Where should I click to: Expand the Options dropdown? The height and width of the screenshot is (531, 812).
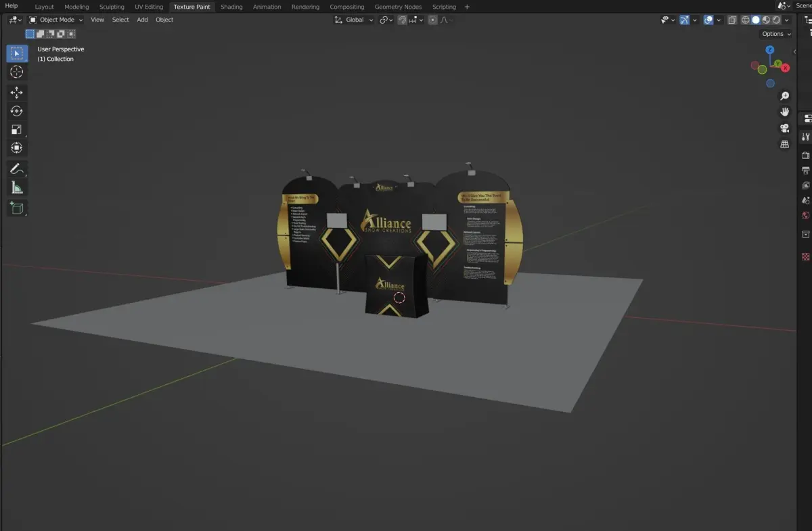point(776,34)
